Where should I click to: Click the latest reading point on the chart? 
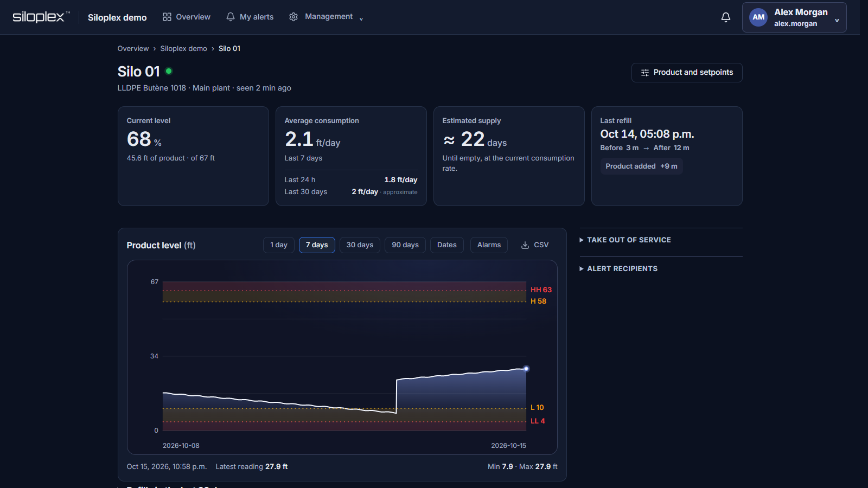(x=526, y=369)
